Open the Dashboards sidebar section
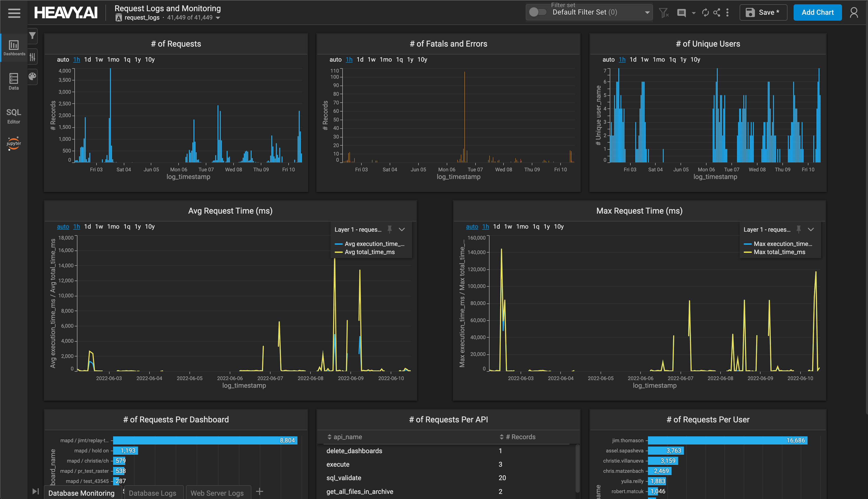Image resolution: width=868 pixels, height=499 pixels. tap(14, 48)
